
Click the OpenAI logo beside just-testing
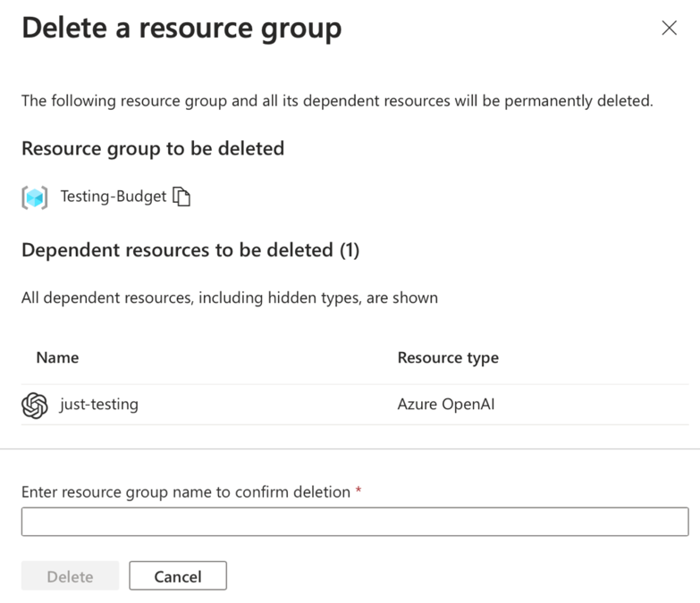(x=35, y=405)
